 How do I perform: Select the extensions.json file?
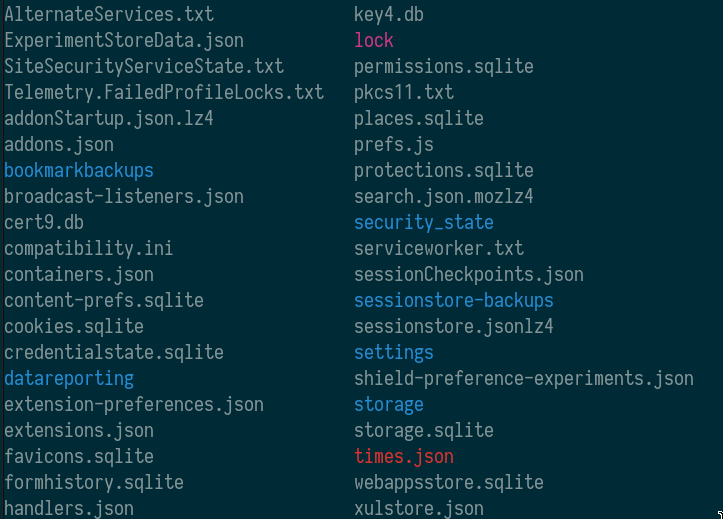coord(79,430)
